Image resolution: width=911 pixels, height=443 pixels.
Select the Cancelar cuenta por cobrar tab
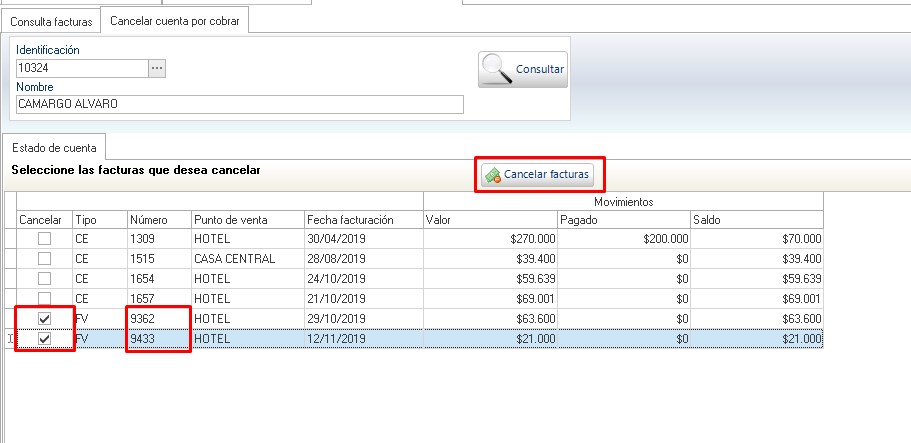(174, 20)
